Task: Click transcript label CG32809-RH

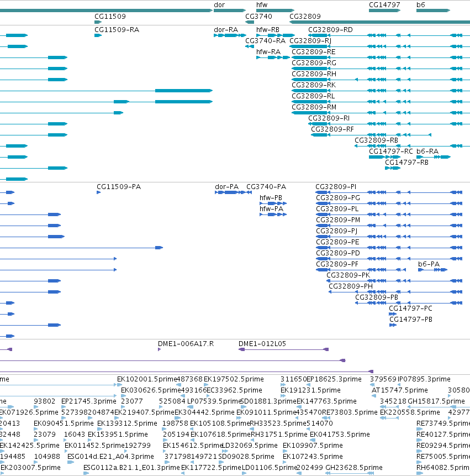Action: [314, 74]
